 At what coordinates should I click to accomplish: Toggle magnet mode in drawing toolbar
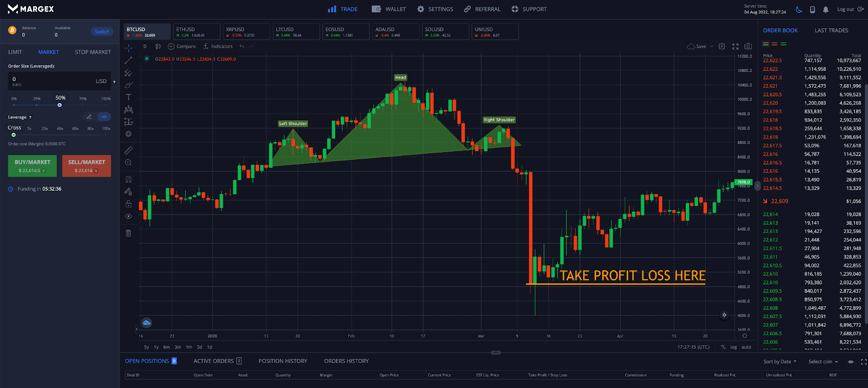(x=129, y=179)
